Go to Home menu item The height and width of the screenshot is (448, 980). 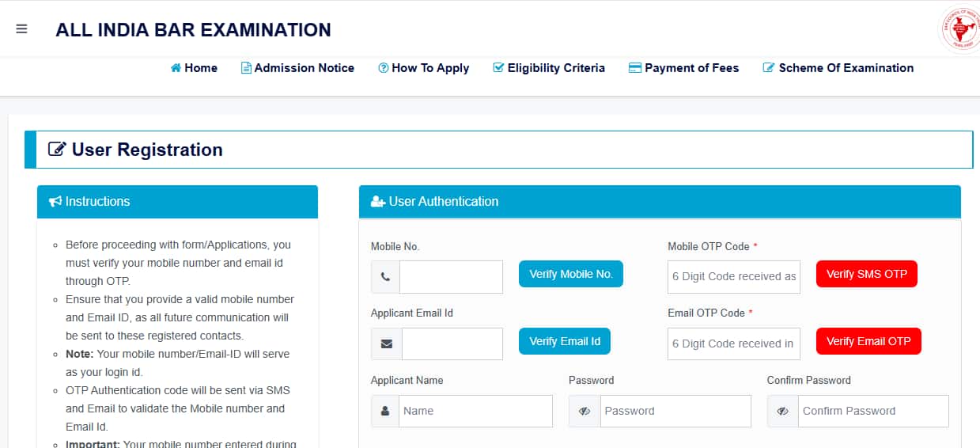(x=194, y=68)
